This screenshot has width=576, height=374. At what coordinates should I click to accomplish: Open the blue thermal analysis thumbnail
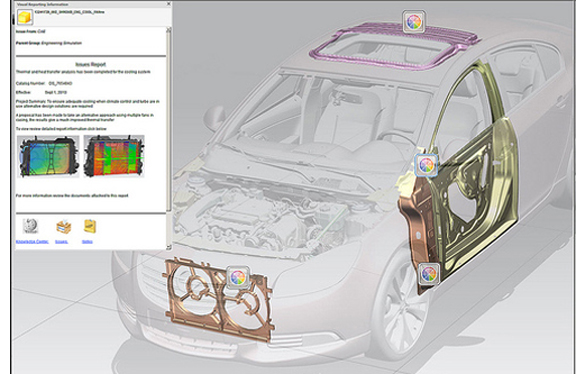[x=48, y=156]
